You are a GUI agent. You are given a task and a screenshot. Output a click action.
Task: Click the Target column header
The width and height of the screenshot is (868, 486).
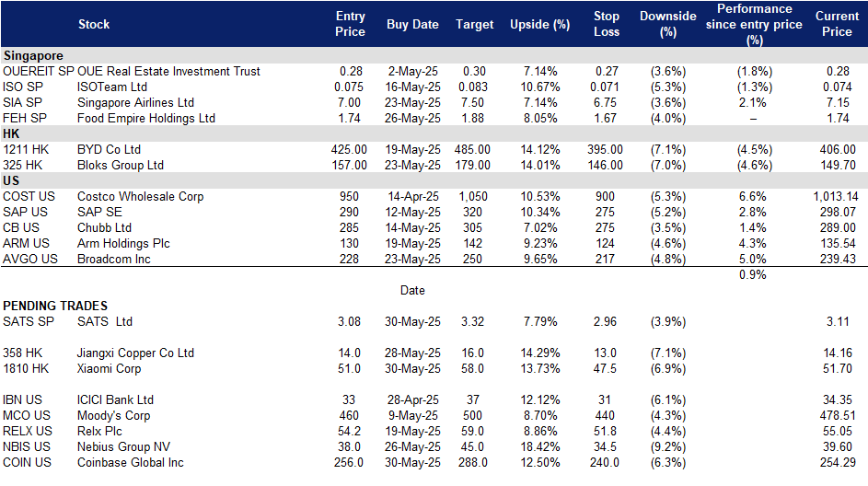pos(474,24)
